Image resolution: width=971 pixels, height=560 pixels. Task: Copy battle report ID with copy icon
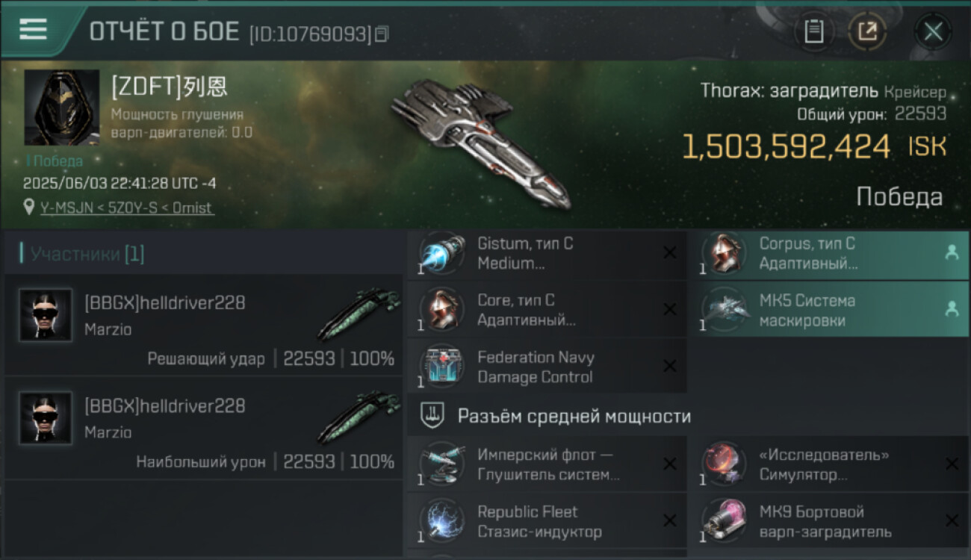click(x=382, y=34)
